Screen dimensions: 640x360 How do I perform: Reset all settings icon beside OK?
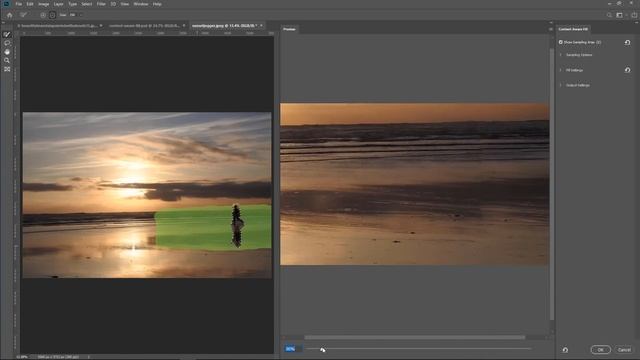[x=565, y=350]
